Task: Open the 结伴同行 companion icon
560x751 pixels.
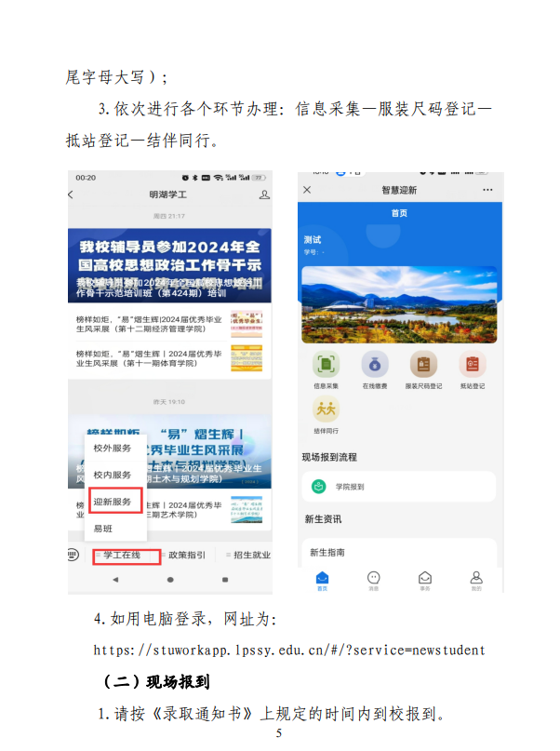Action: 326,409
